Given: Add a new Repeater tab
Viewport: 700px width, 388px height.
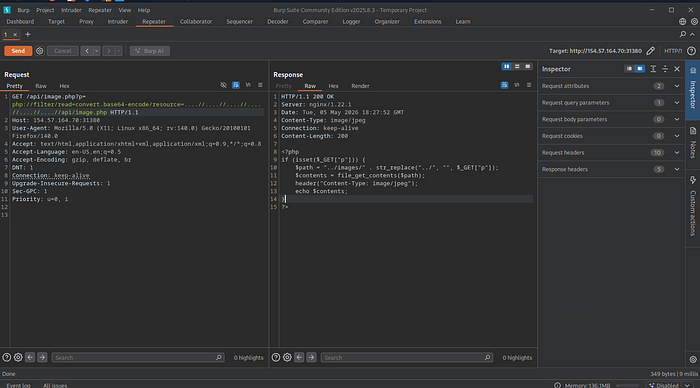Looking at the screenshot, I should pos(28,34).
